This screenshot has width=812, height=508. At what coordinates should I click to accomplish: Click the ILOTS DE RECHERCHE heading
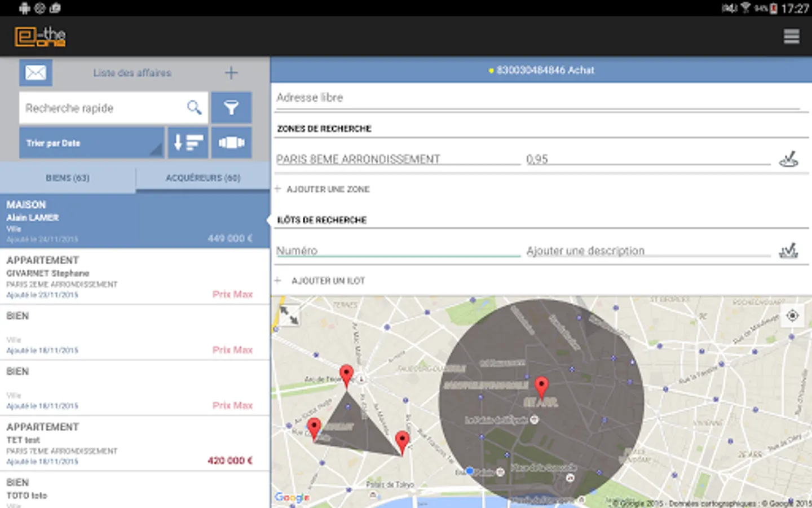coord(322,220)
